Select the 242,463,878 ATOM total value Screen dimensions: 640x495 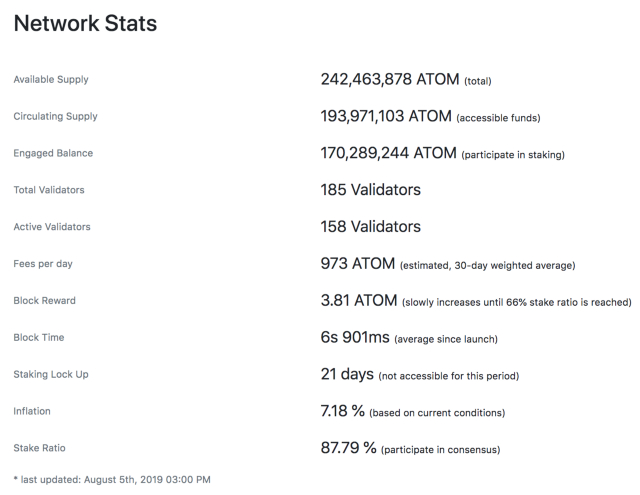tap(390, 79)
